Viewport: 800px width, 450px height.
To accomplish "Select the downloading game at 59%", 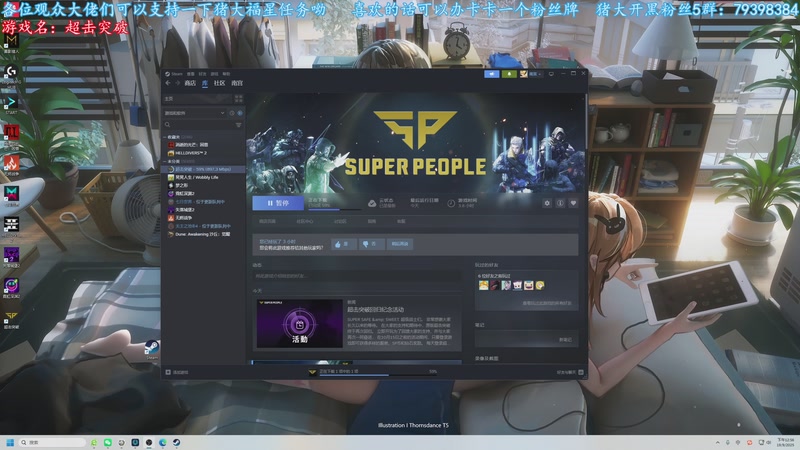I will [x=203, y=169].
